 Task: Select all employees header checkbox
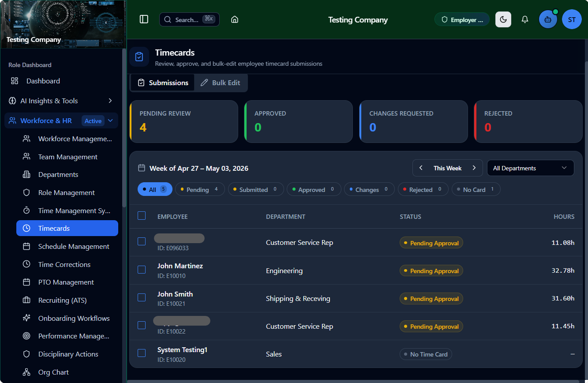coord(142,216)
